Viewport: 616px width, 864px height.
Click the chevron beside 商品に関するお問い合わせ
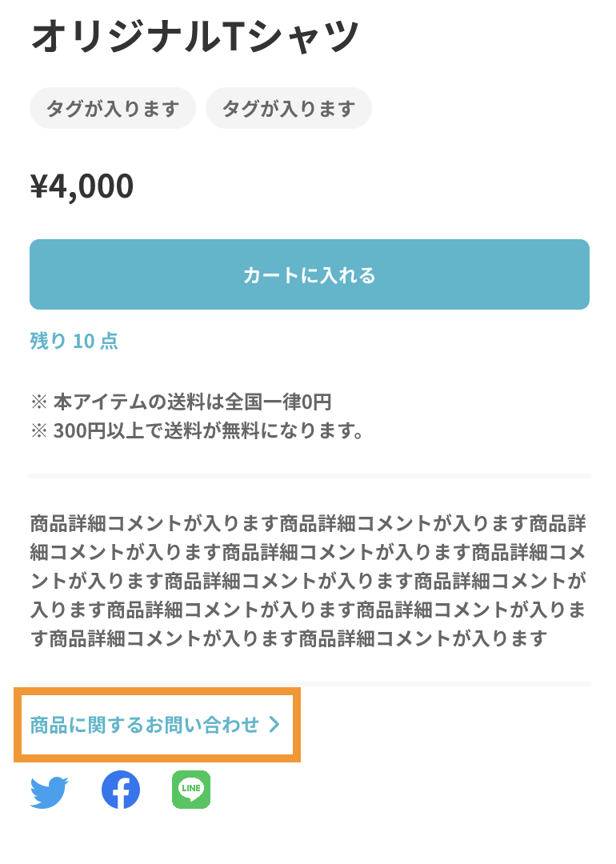pos(274,725)
